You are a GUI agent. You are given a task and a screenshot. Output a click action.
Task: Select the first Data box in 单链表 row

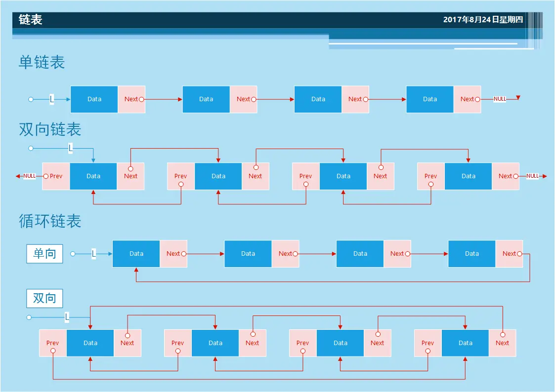click(94, 99)
